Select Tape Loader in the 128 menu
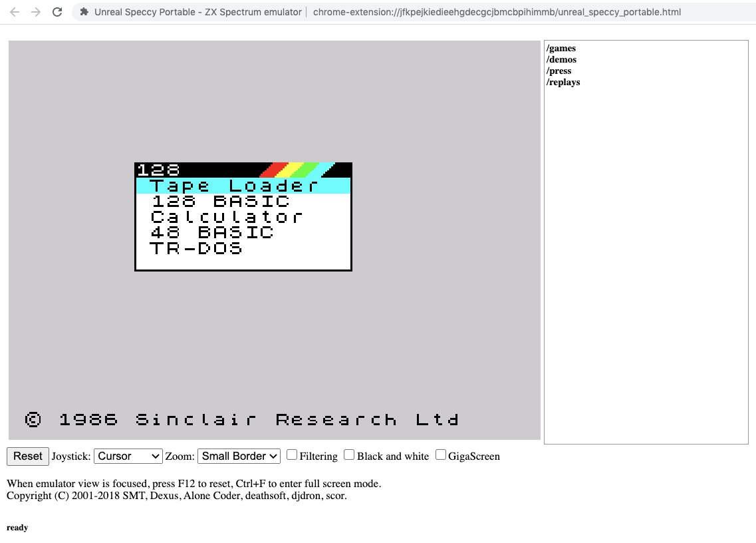 [x=243, y=186]
